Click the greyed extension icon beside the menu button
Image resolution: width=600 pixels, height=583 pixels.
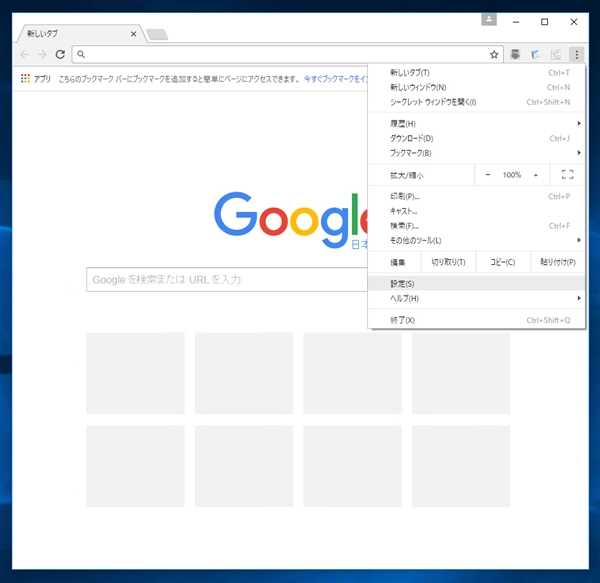pyautogui.click(x=556, y=54)
